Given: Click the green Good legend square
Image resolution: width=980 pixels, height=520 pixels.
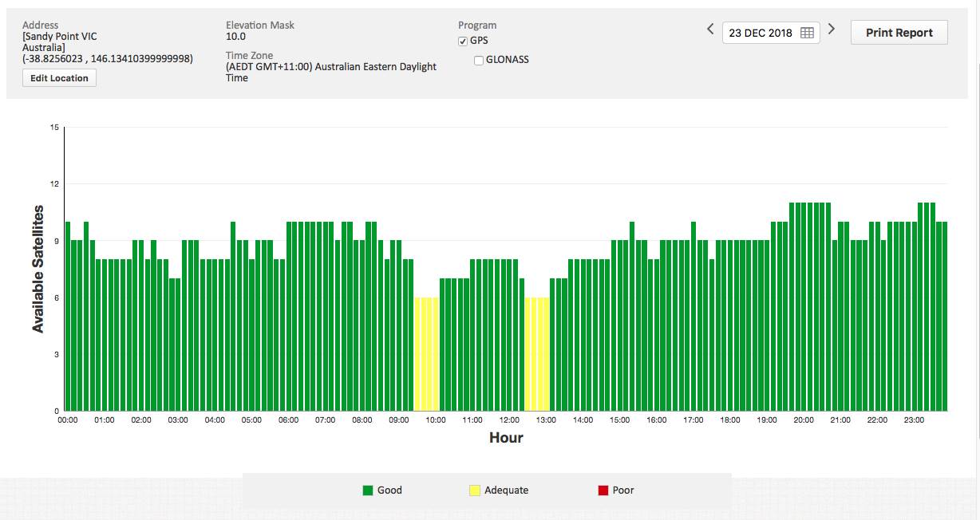Looking at the screenshot, I should pyautogui.click(x=368, y=490).
